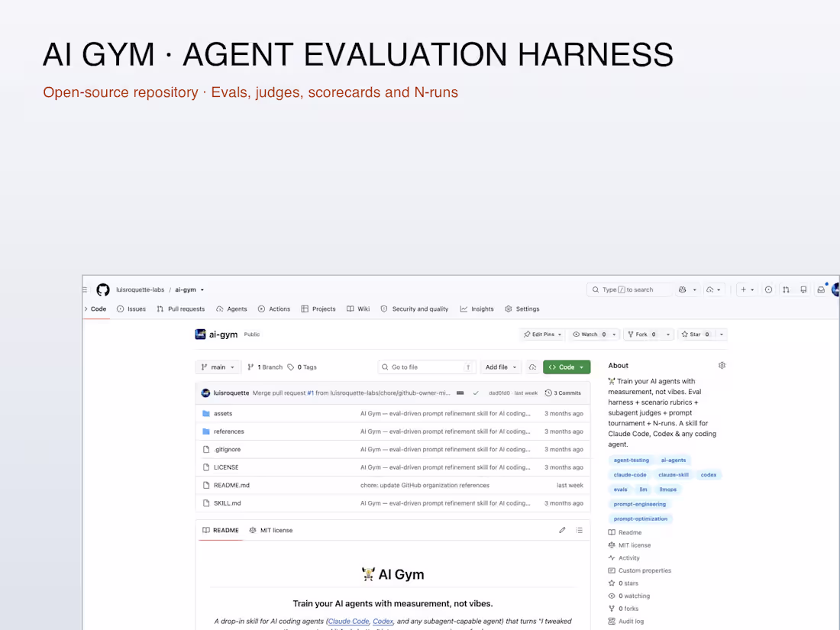840x630 pixels.
Task: Open the .gitignore file
Action: click(x=227, y=450)
